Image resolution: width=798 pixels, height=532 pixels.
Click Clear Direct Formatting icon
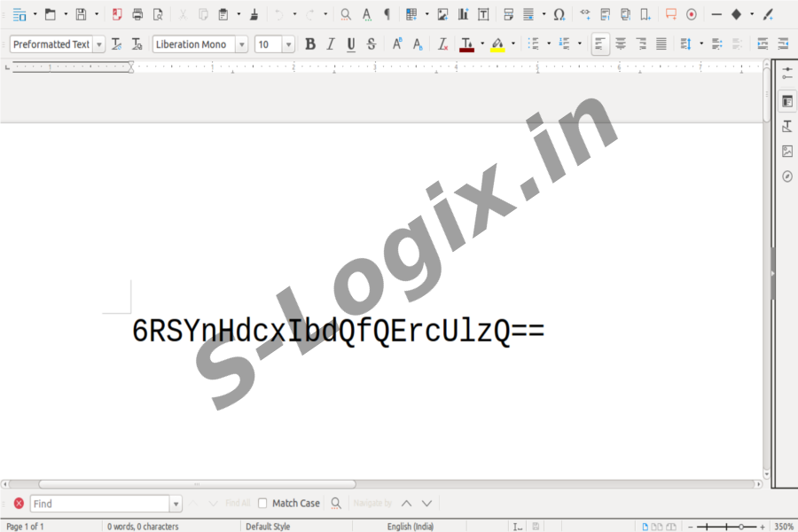point(442,44)
